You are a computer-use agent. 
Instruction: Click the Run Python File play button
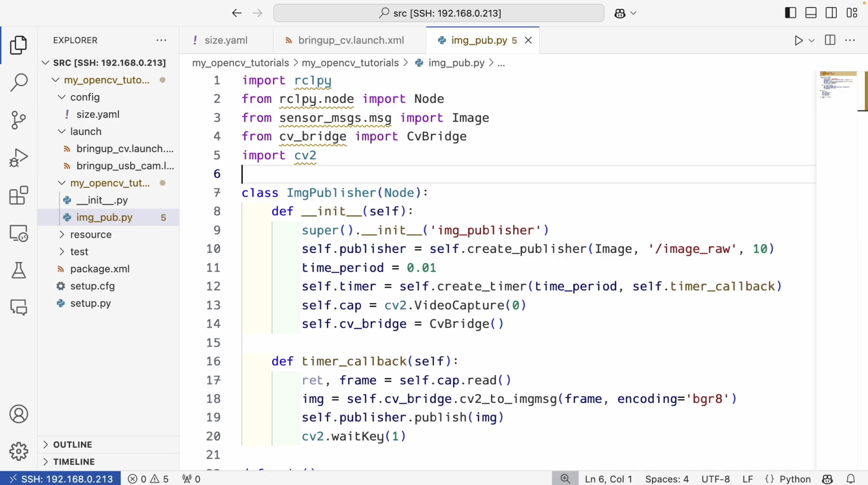click(x=798, y=40)
